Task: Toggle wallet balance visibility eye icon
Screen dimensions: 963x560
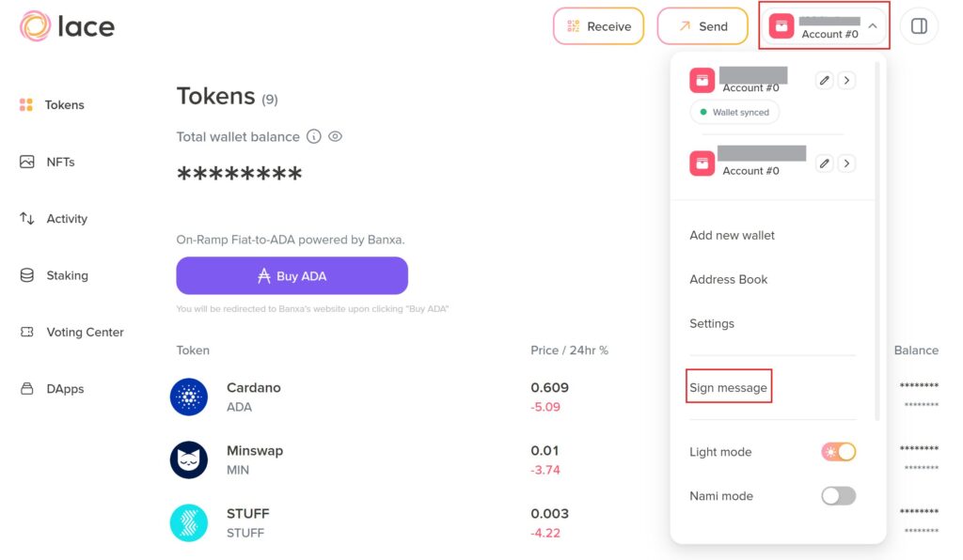Action: (x=335, y=136)
